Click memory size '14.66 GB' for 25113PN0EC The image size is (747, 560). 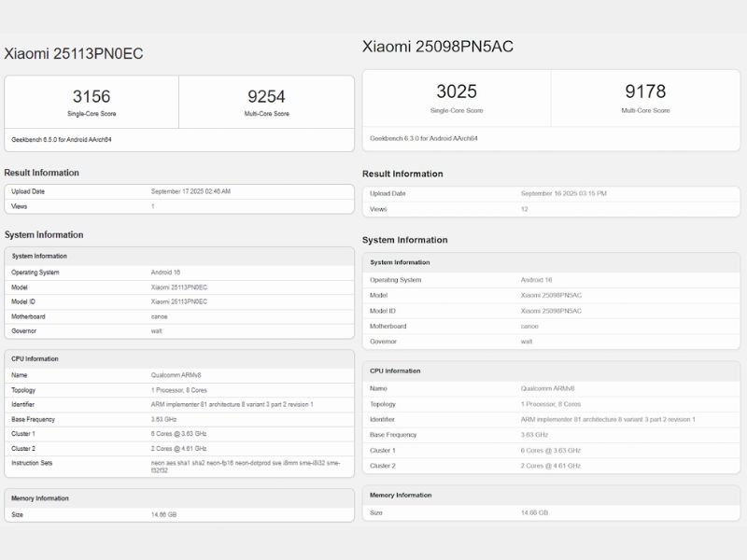coord(164,515)
